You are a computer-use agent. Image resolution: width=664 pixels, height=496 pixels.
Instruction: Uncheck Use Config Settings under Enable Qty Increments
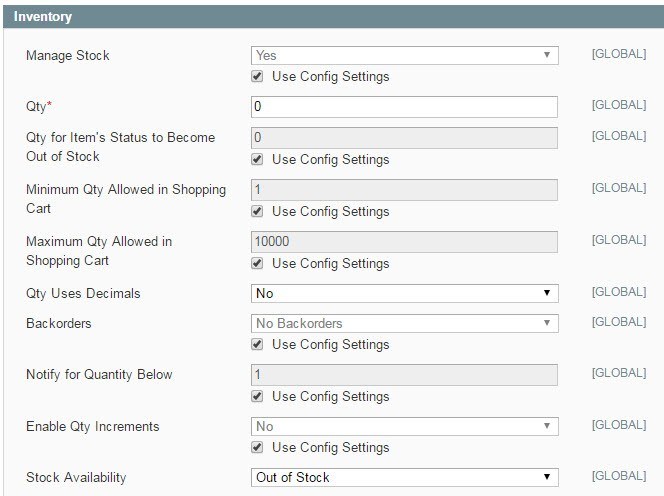258,448
